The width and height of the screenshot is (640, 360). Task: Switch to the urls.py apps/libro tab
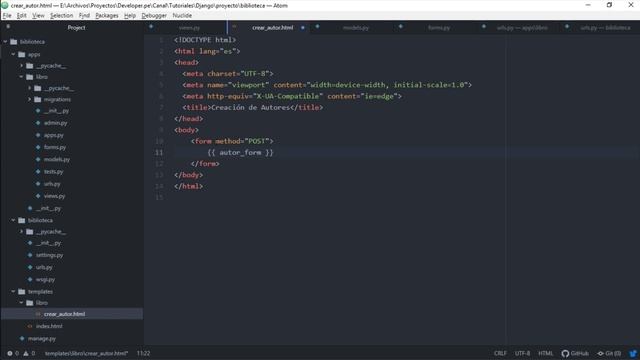click(x=522, y=28)
